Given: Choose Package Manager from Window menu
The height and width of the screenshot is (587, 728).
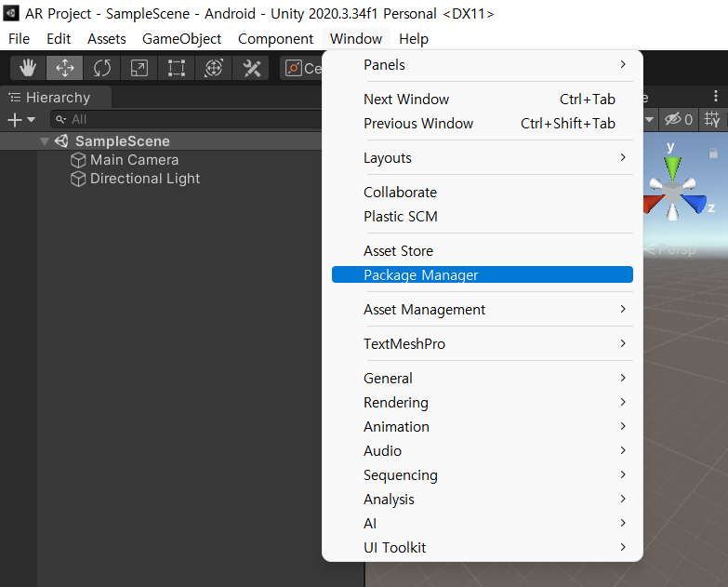Looking at the screenshot, I should click(482, 274).
